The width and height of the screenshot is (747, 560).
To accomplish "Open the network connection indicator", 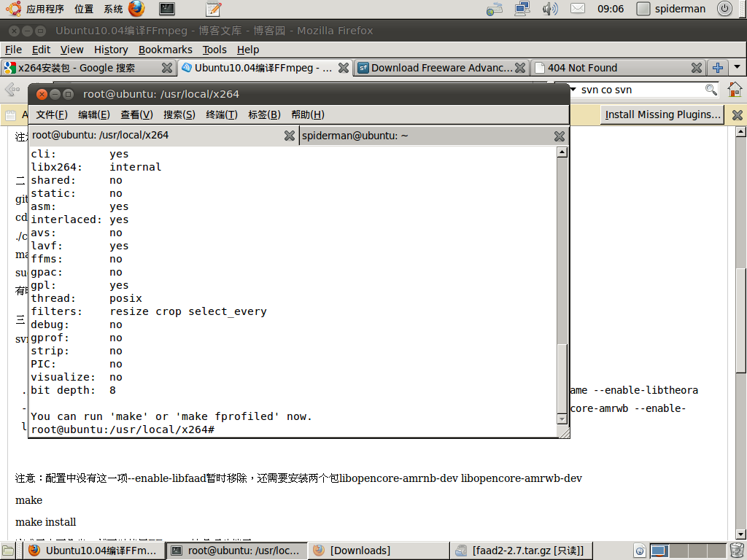I will coord(522,9).
